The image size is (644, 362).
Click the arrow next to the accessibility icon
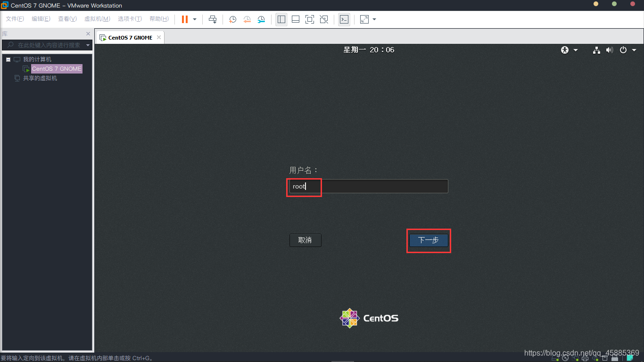576,50
